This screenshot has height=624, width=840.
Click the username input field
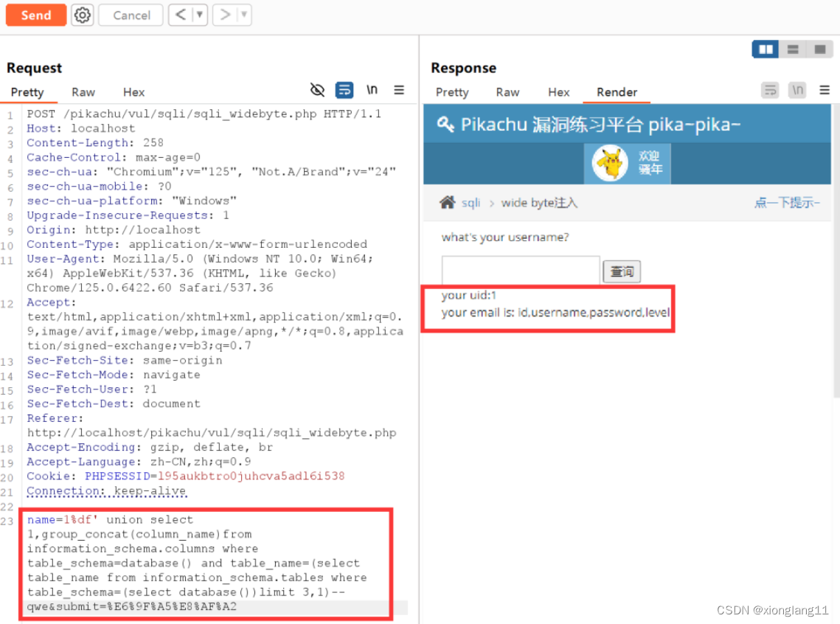(x=520, y=270)
